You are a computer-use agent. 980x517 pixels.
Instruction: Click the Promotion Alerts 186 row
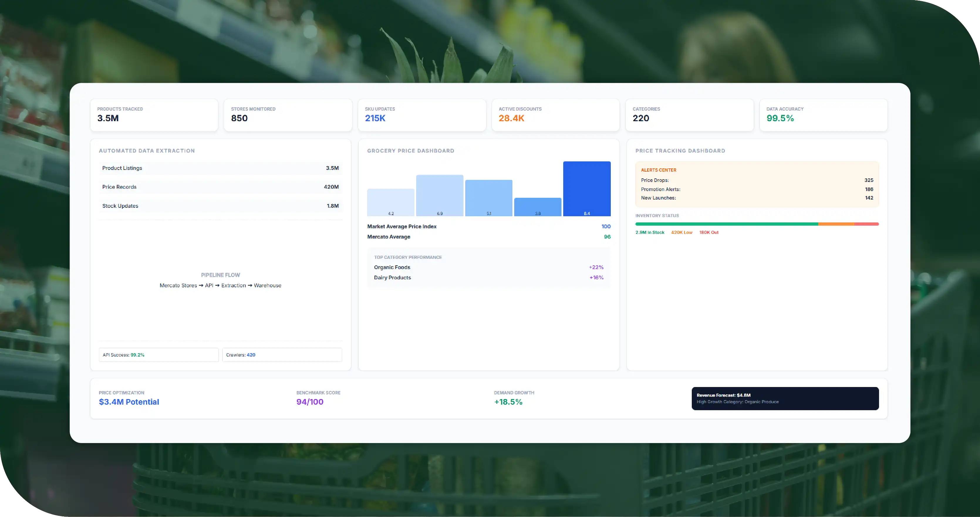tap(757, 190)
